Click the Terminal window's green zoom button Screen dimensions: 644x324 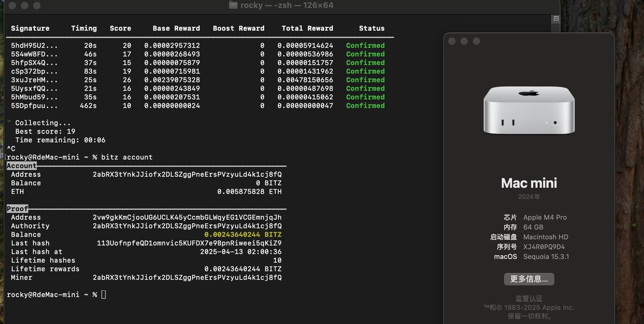[36, 5]
